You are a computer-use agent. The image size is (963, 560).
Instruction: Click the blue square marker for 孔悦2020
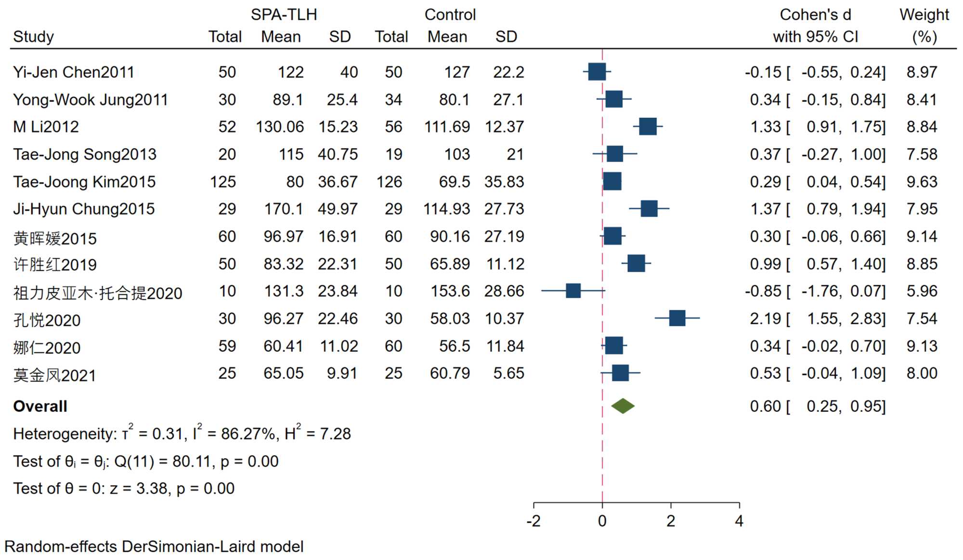[x=677, y=318]
